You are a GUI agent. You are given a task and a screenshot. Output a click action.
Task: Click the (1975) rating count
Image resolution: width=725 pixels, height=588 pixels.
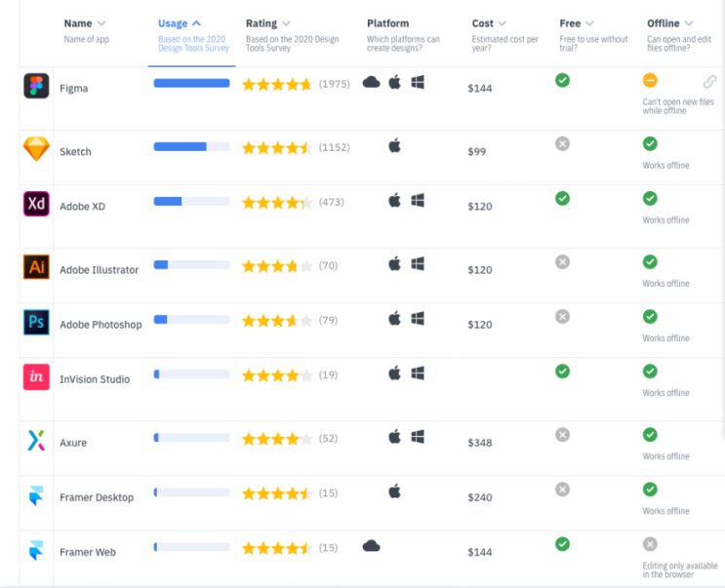pos(335,84)
